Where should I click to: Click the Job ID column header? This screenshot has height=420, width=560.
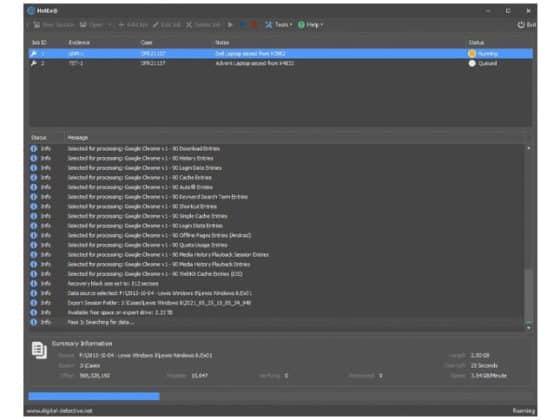[39, 42]
